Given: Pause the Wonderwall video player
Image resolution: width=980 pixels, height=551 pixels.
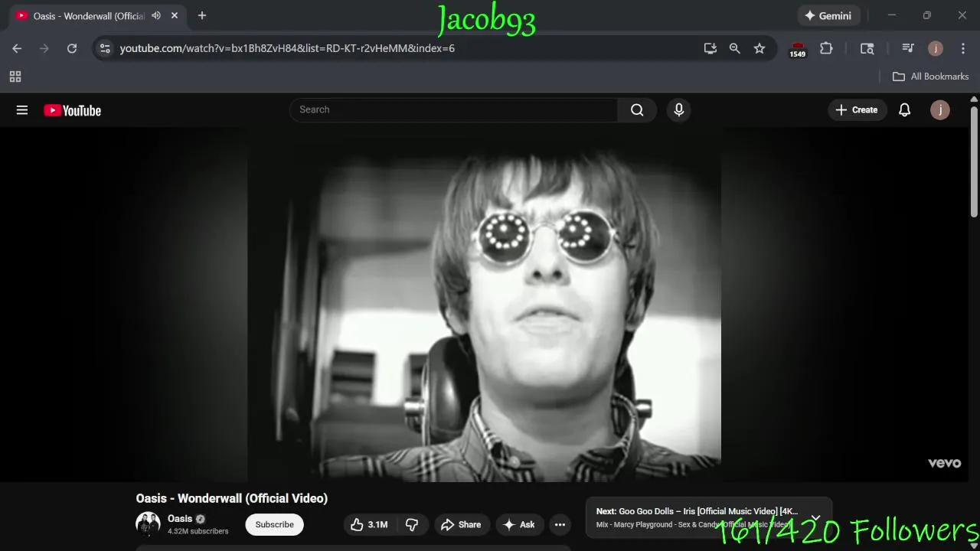Looking at the screenshot, I should coord(484,306).
